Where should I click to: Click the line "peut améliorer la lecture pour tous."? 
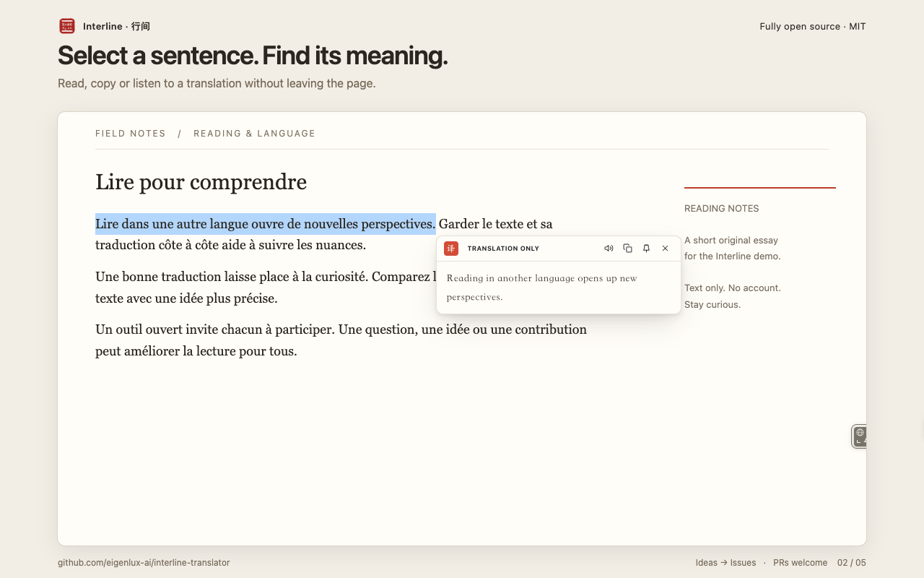196,352
